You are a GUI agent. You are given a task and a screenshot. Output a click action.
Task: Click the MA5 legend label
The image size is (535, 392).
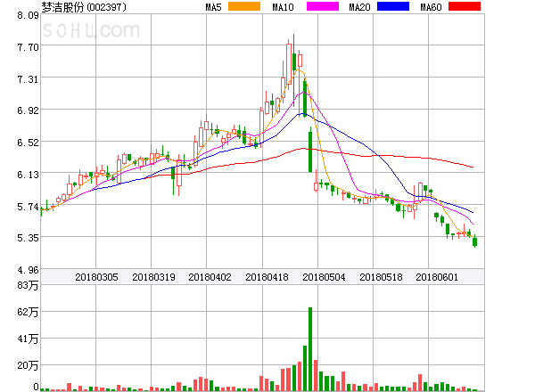[214, 7]
